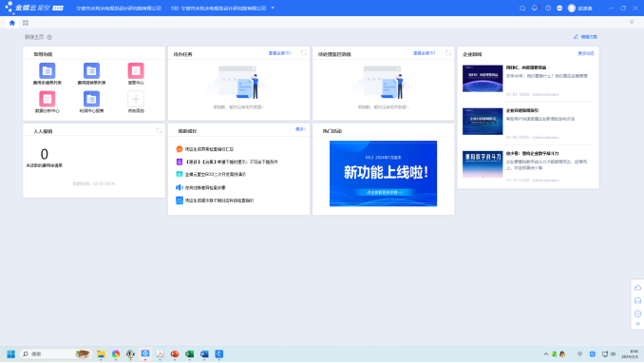Open the pink shortcut icon in the top row

[136, 70]
